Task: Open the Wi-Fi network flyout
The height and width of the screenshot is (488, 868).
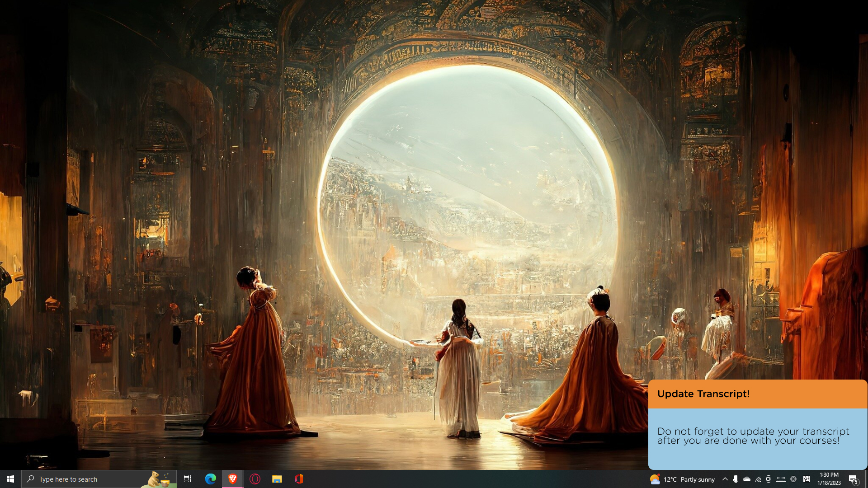Action: [x=758, y=479]
